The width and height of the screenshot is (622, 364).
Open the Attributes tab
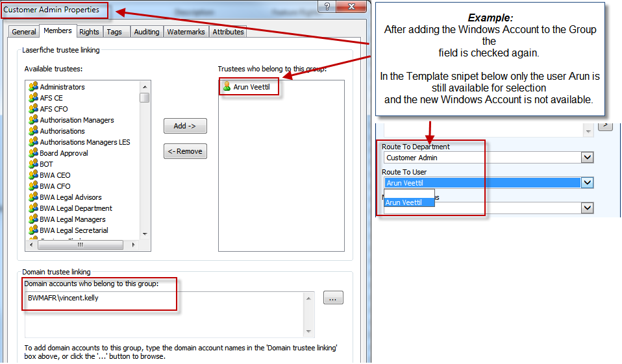point(228,32)
